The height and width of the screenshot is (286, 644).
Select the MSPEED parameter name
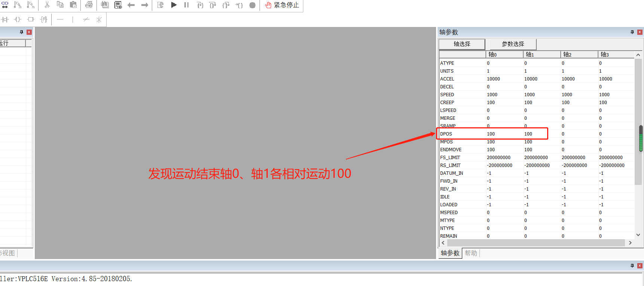coord(449,213)
